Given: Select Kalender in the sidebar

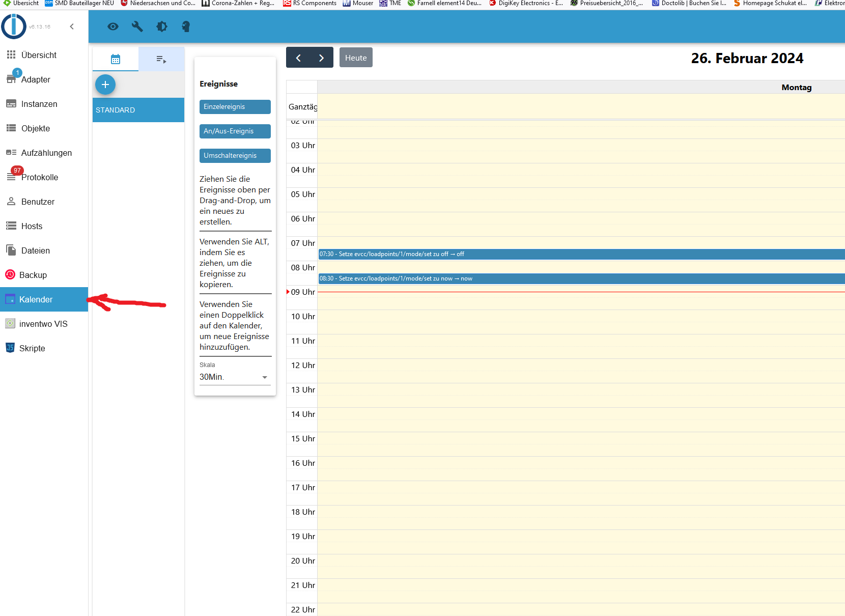Looking at the screenshot, I should pyautogui.click(x=44, y=299).
